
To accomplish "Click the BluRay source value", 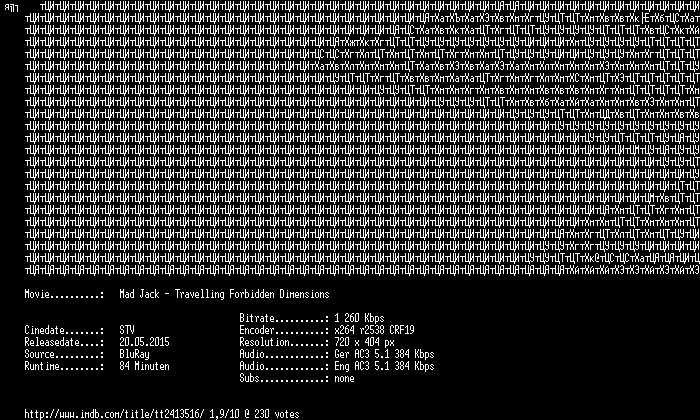I will pos(134,354).
